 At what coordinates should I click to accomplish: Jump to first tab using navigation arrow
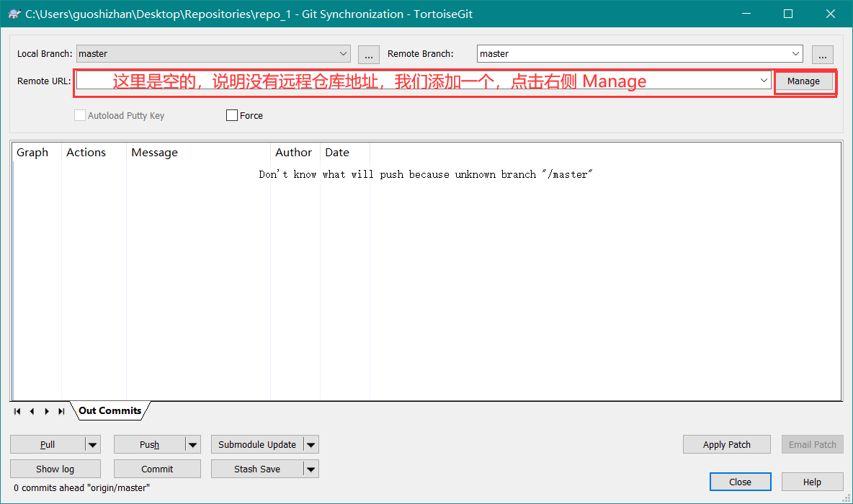tap(17, 411)
